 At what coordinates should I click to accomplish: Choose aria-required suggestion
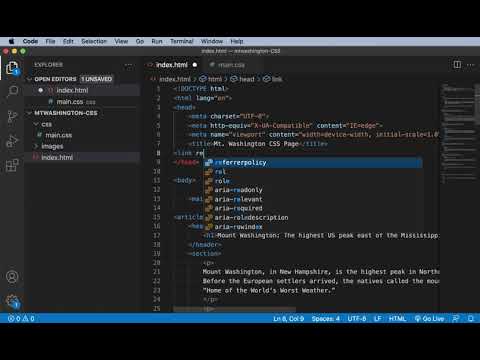tap(313, 208)
